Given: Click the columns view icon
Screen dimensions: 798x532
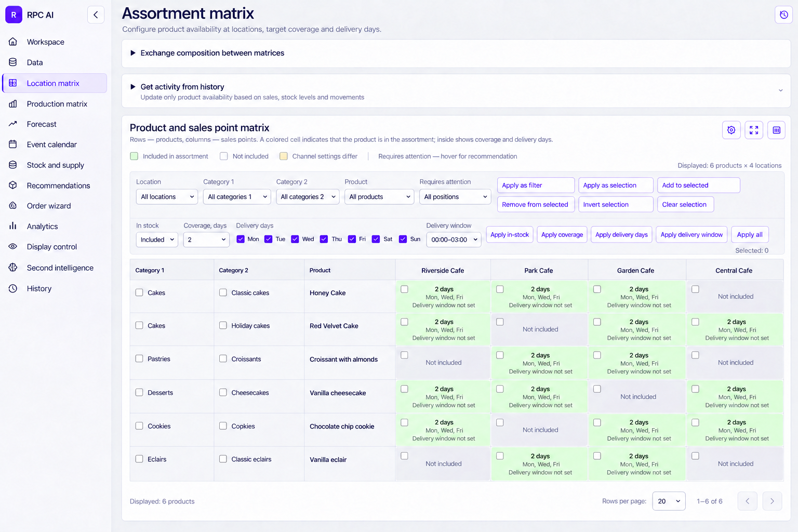Looking at the screenshot, I should coord(777,130).
